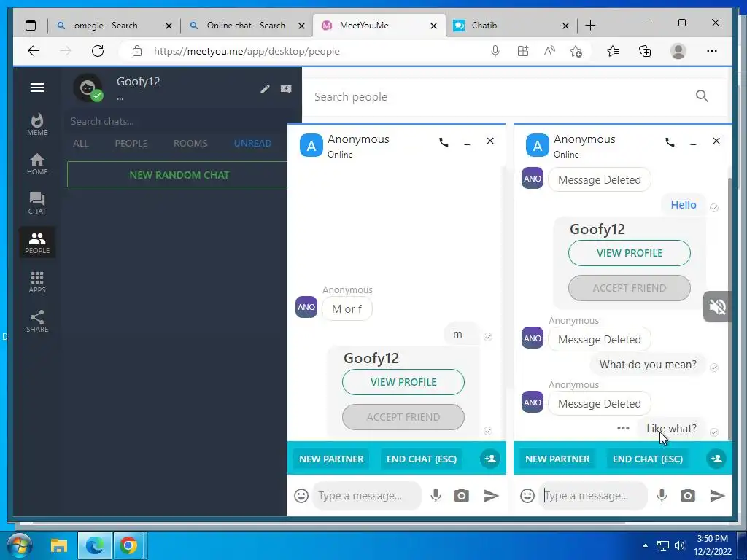Open the APPS grid
Image resolution: width=747 pixels, height=560 pixels.
[37, 282]
